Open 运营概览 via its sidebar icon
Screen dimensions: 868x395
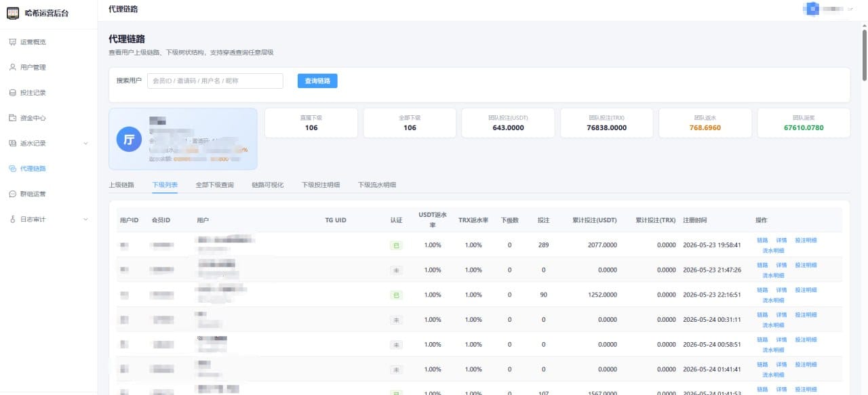12,42
